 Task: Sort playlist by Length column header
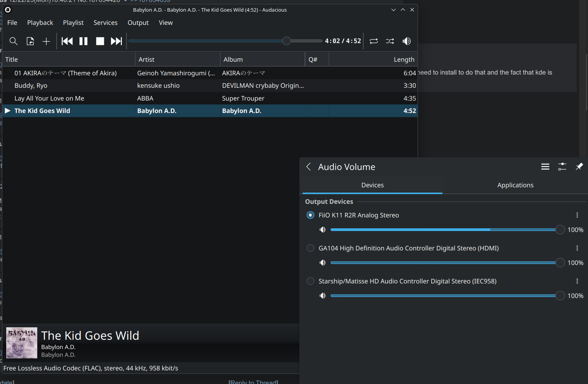(373, 59)
